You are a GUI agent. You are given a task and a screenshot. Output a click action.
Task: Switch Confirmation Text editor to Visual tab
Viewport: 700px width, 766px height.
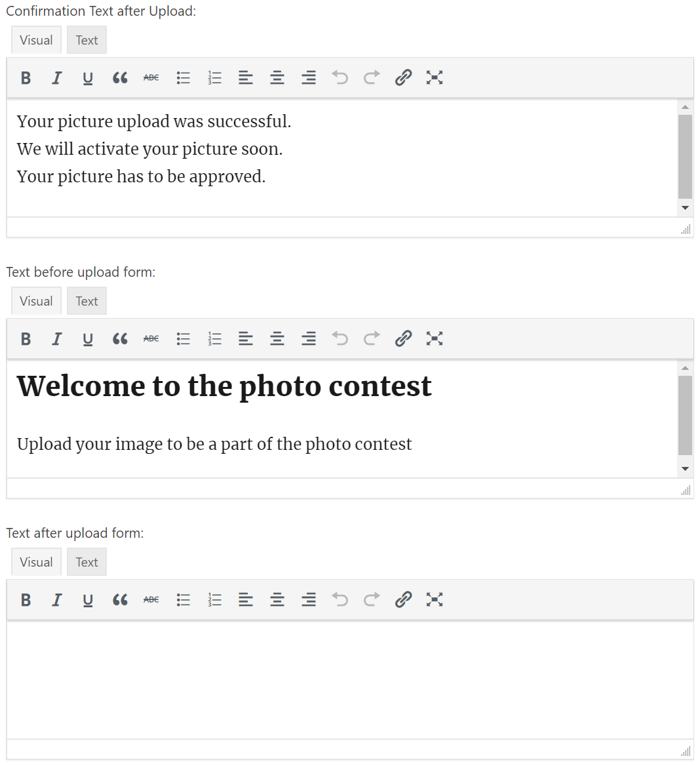[x=36, y=40]
